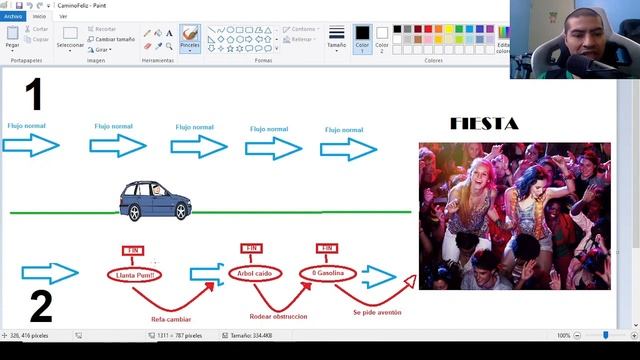Screen dimensions: 640x360
Task: Pick the yellow color swatch
Action: point(449,29)
